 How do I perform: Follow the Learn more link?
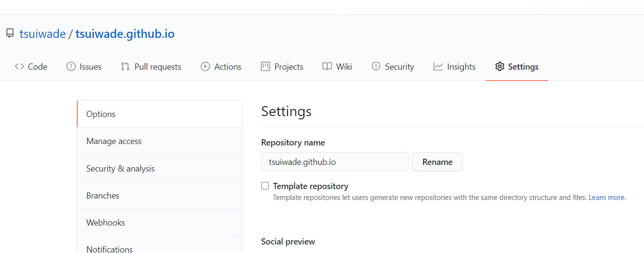(607, 198)
